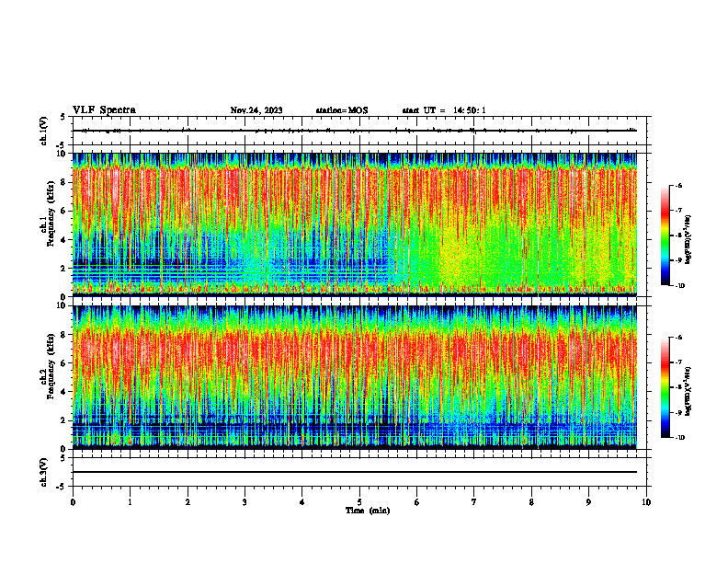Click time axis tick label "1"
The width and height of the screenshot is (728, 563).
[130, 502]
